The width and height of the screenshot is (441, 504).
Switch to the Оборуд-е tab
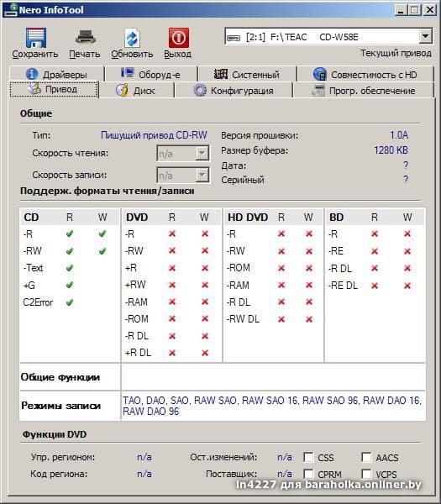click(151, 74)
